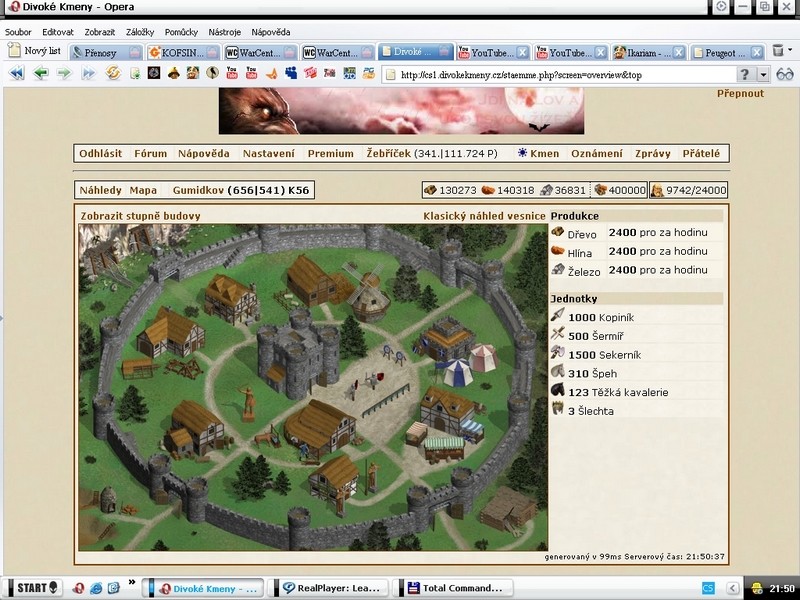The image size is (800, 600).
Task: Click the population icon showing 9742/24000
Action: click(x=658, y=190)
